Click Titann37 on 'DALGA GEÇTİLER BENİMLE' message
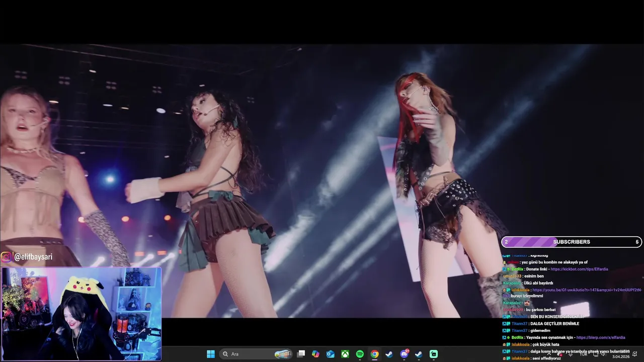The image size is (644, 362). tap(519, 324)
